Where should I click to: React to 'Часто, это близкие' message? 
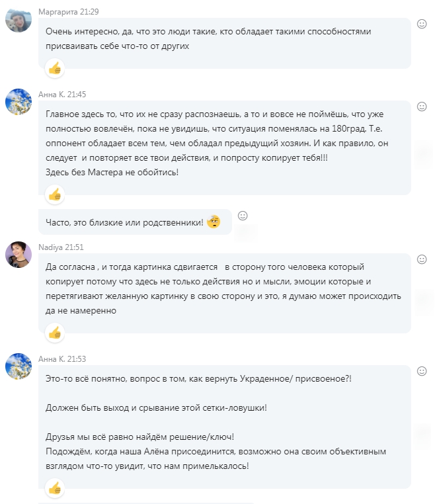[243, 216]
